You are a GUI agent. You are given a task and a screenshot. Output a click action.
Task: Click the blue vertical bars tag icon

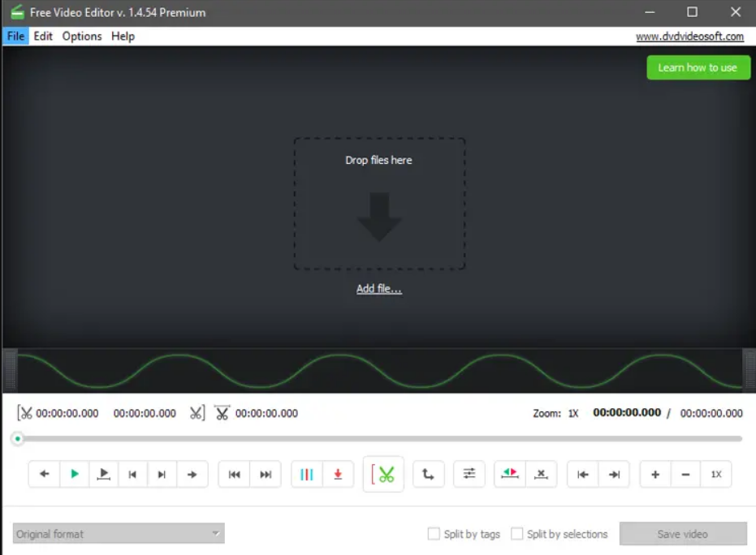(306, 474)
